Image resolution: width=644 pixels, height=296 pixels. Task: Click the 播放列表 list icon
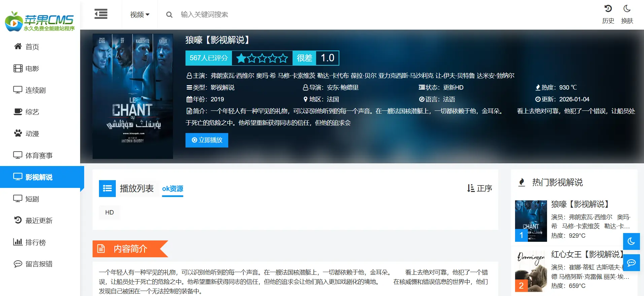pos(107,188)
